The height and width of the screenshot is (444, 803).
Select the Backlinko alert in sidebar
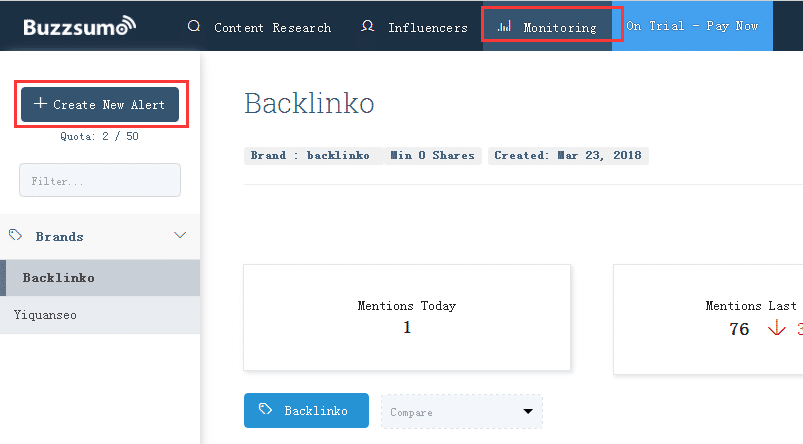point(100,278)
